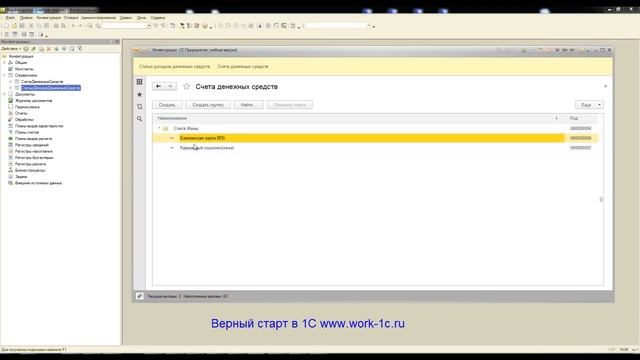Click the disabled Отменить поиск button
This screenshot has height=360, width=640.
click(290, 105)
